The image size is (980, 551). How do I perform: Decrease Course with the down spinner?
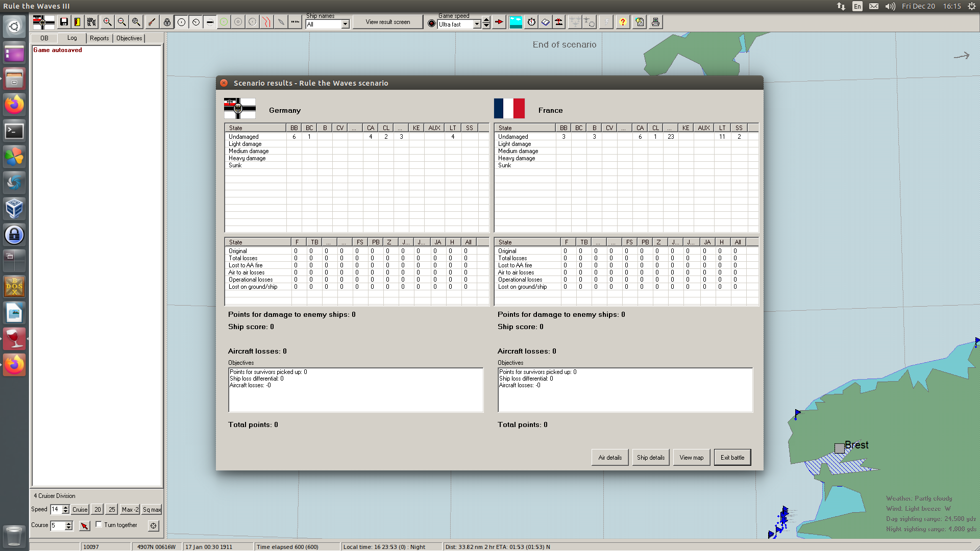click(x=69, y=528)
